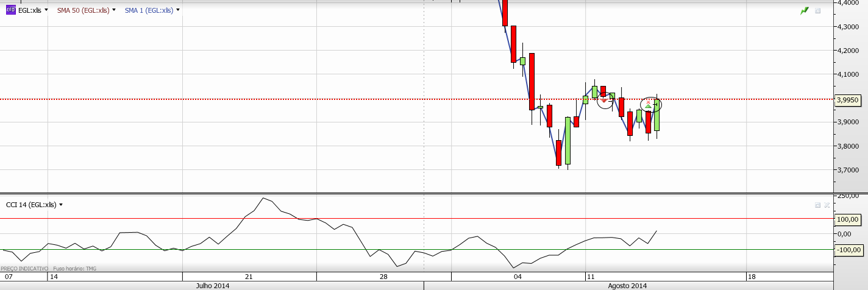Click the 4,2000 price axis label
The image size is (868, 290).
[x=848, y=51]
